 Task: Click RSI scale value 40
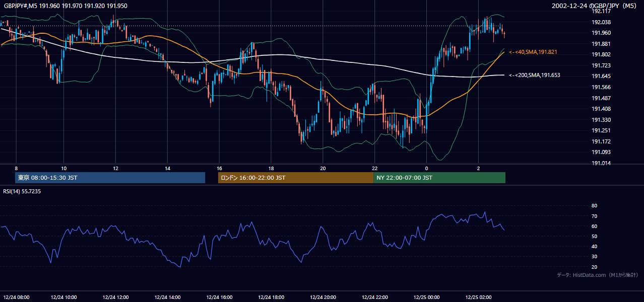click(594, 247)
